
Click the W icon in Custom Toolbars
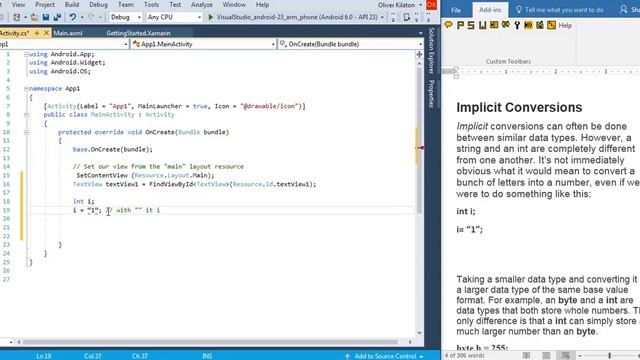[x=482, y=25]
